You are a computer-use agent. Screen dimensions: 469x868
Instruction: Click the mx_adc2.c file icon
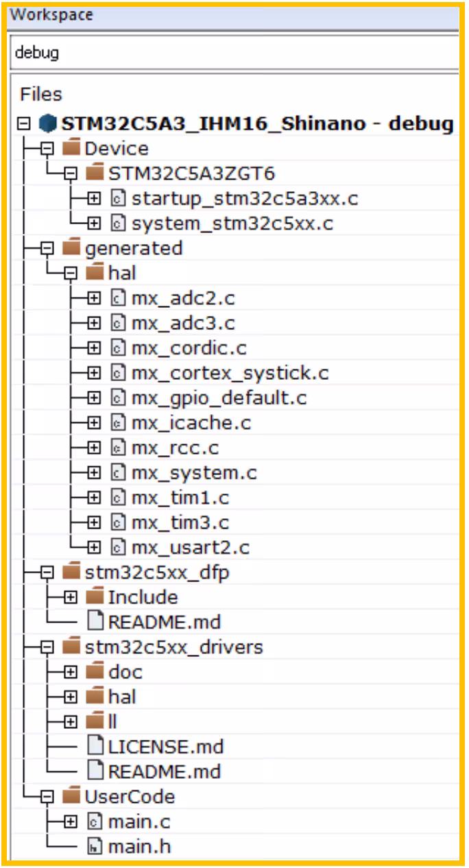(118, 298)
